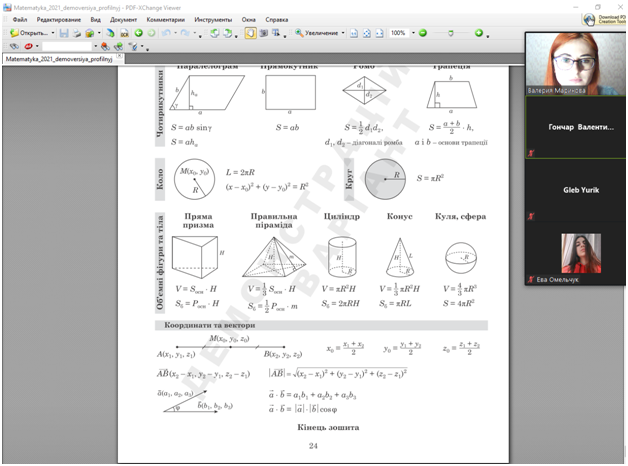
Task: Click the Открыть button
Action: click(x=28, y=33)
